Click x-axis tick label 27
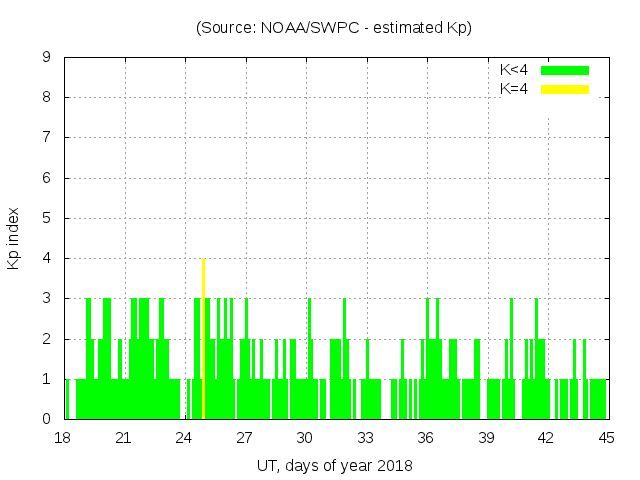This screenshot has width=640, height=480. [245, 438]
